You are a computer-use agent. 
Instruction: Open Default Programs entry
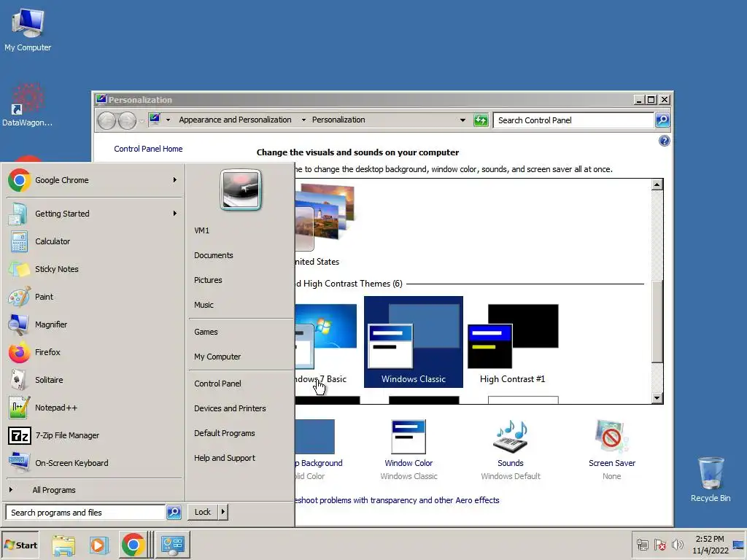point(225,433)
